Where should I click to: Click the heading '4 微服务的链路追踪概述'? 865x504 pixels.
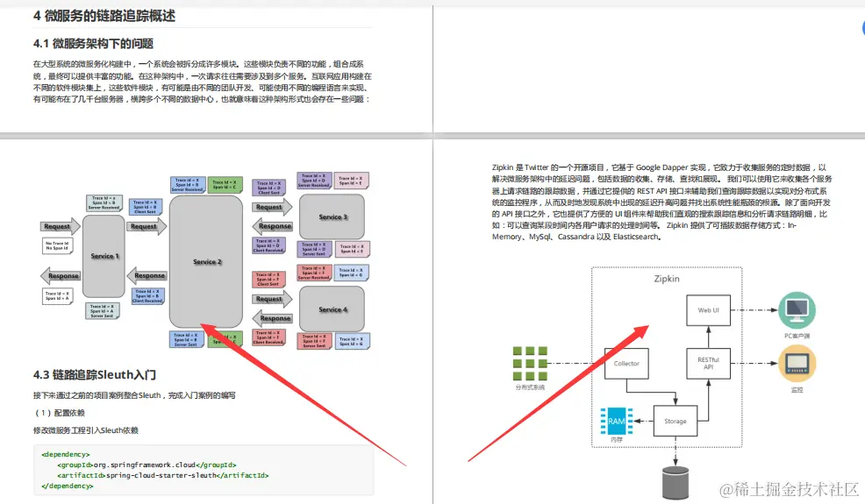click(104, 16)
